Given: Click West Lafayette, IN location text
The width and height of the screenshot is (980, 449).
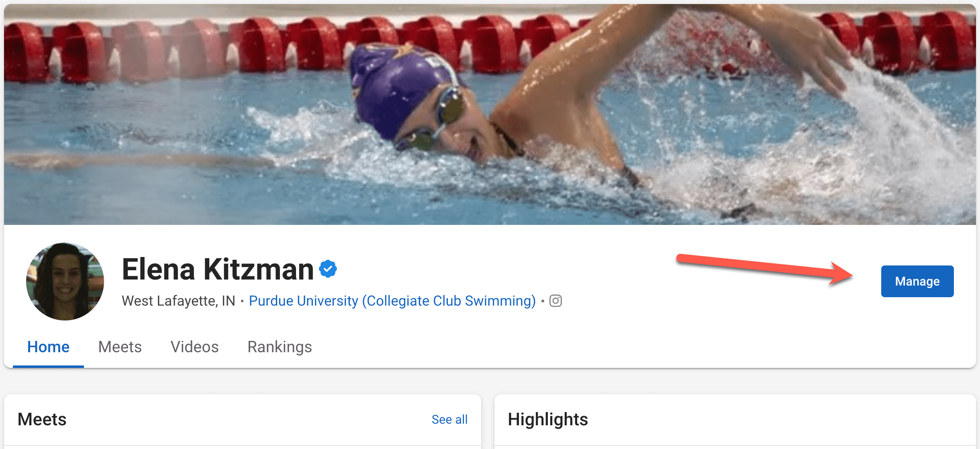Looking at the screenshot, I should [178, 300].
